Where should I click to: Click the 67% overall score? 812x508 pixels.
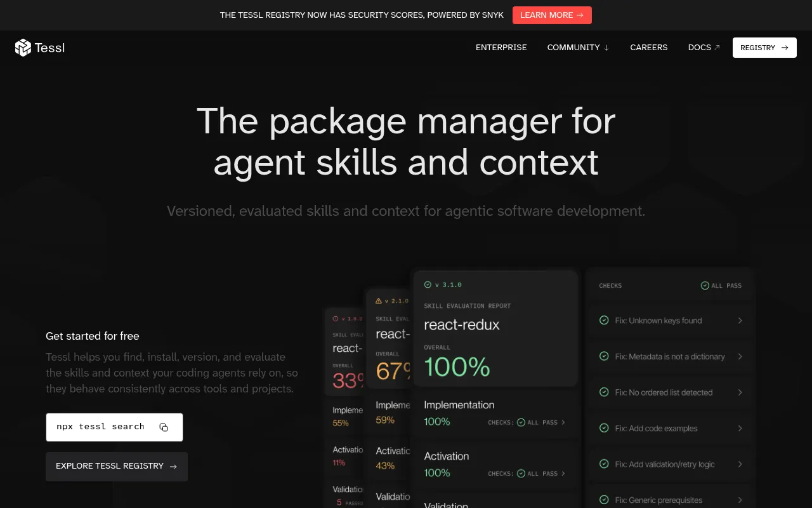coord(394,371)
